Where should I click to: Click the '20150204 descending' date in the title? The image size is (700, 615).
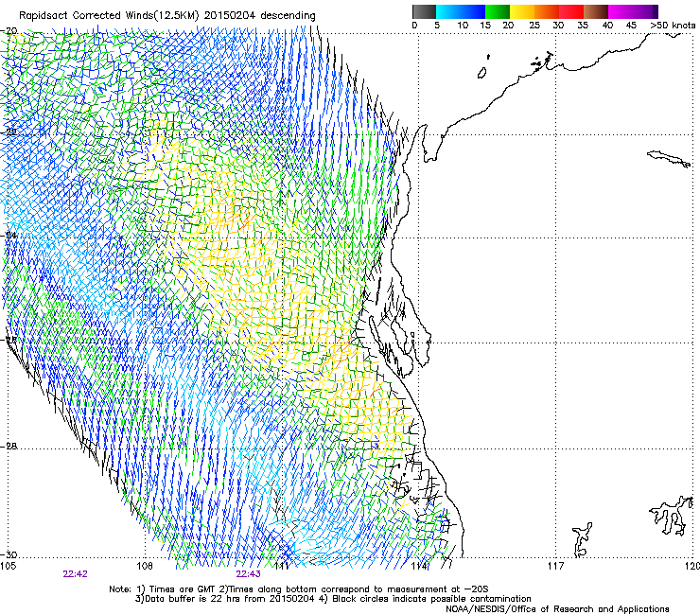tap(259, 16)
